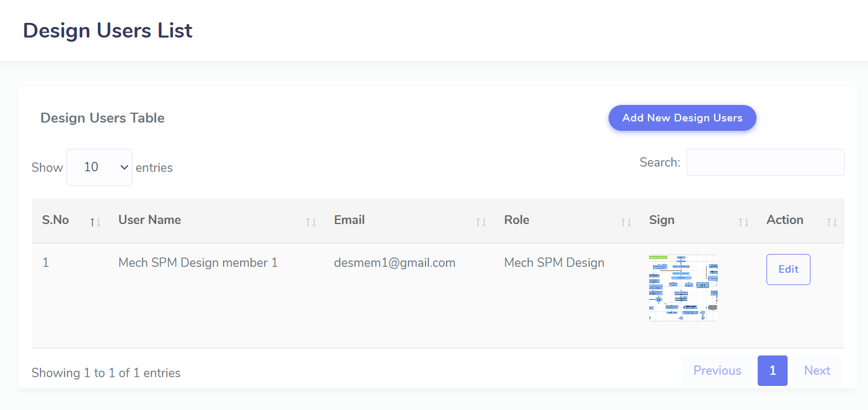Click the row number 1 cell
868x410 pixels.
[46, 263]
